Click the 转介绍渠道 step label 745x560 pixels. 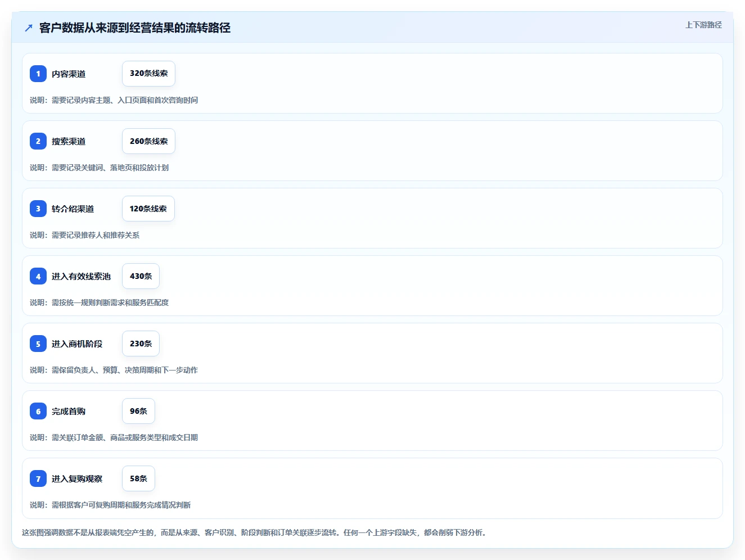[x=73, y=209]
